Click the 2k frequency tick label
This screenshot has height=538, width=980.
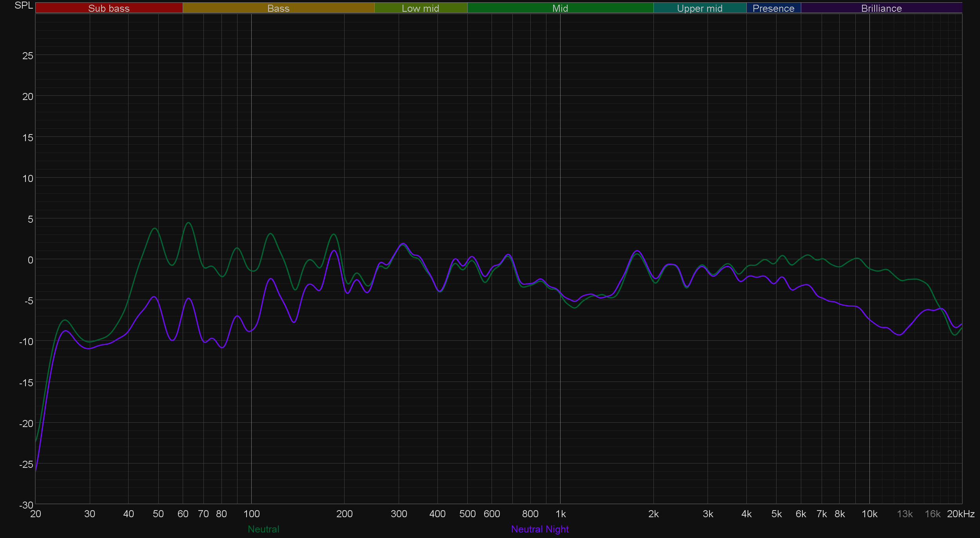point(653,514)
